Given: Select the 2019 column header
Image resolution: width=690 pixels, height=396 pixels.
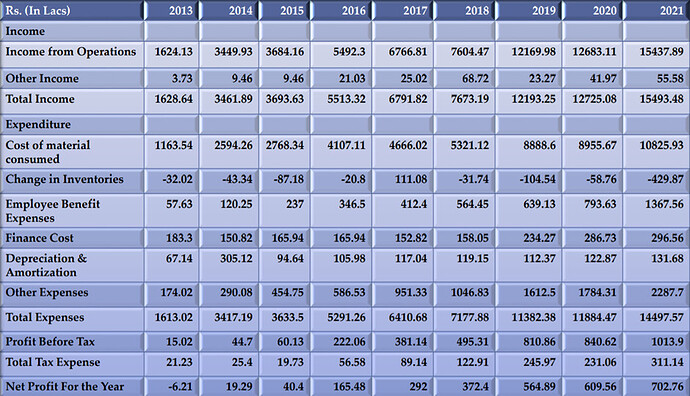Looking at the screenshot, I should 529,11.
